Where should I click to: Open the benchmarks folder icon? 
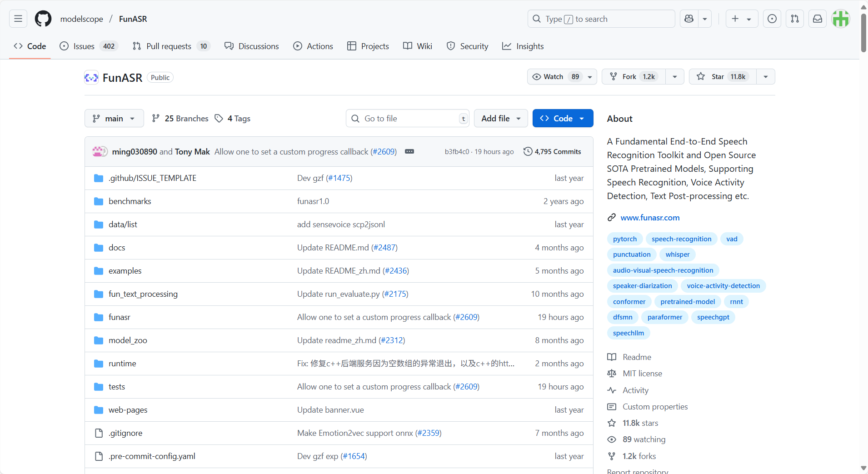pyautogui.click(x=99, y=201)
